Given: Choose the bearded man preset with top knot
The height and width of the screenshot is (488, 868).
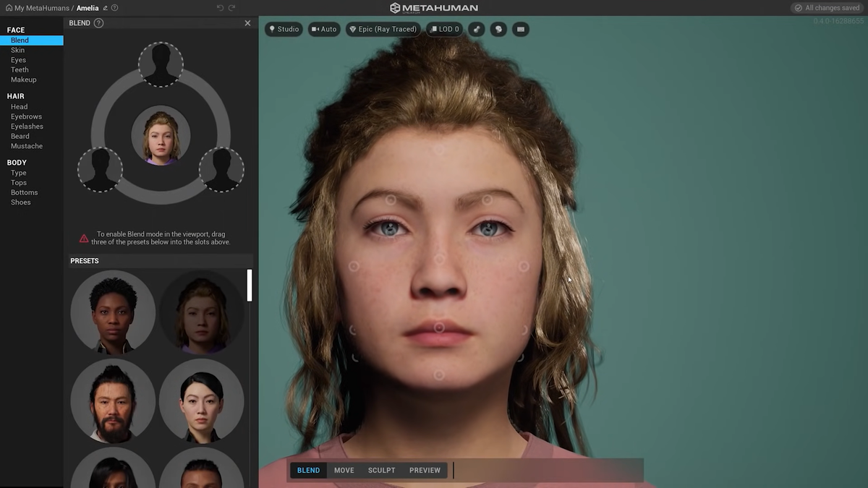Looking at the screenshot, I should click(x=113, y=401).
